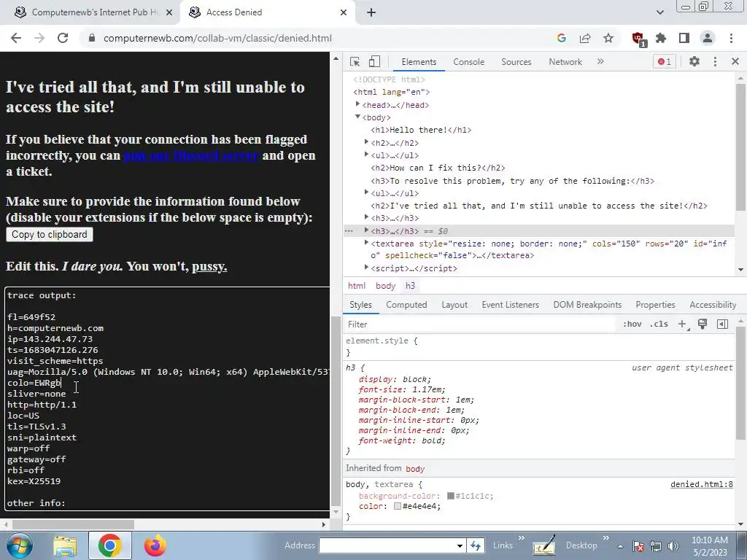
Task: Switch to the Console tab
Action: tap(469, 62)
